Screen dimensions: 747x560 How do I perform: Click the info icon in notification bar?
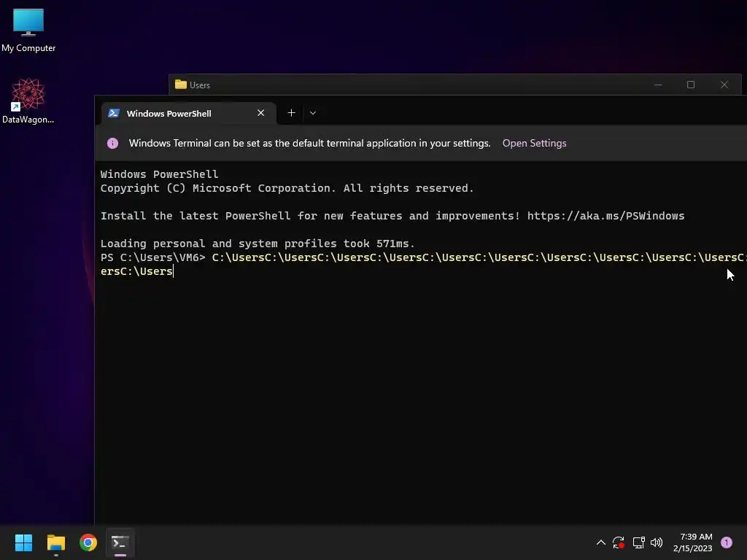pyautogui.click(x=113, y=144)
